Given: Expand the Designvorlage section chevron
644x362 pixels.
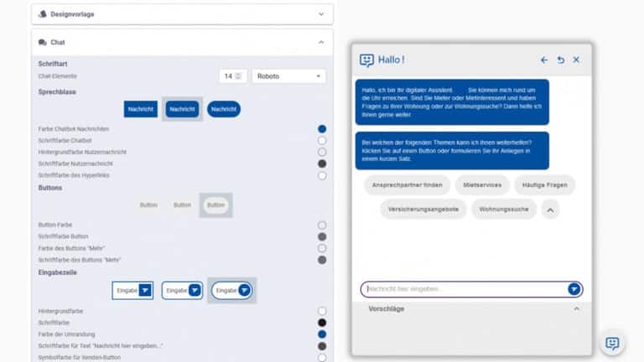Looking at the screenshot, I should tap(321, 14).
